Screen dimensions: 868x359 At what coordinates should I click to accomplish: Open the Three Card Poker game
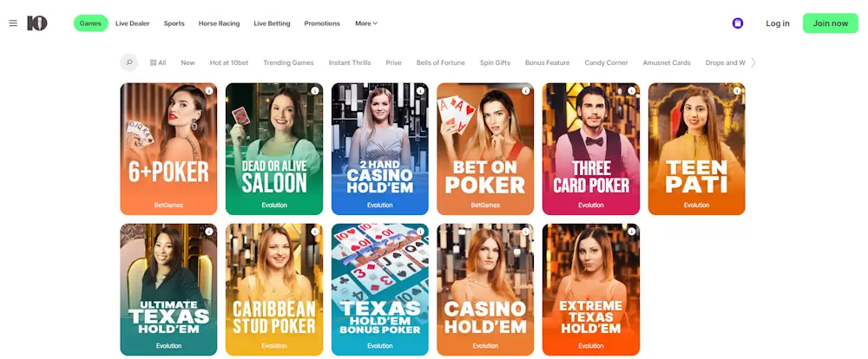(590, 149)
